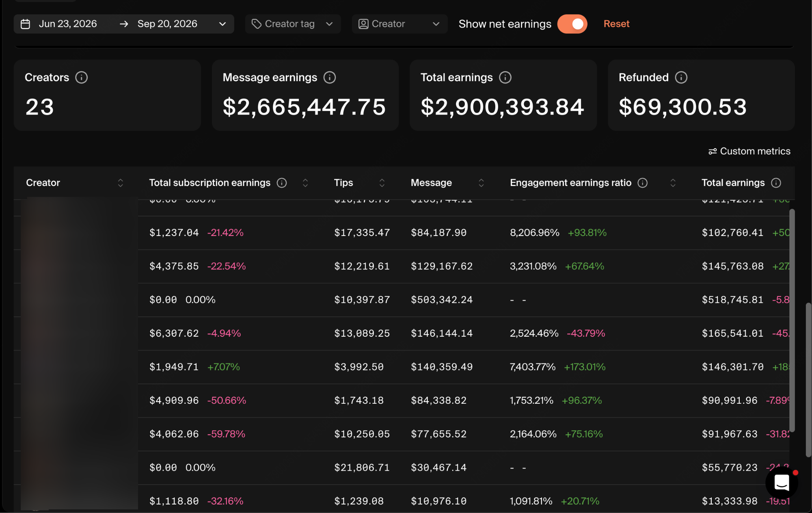Click the +173.01% change value
This screenshot has height=513, width=812.
click(x=585, y=367)
